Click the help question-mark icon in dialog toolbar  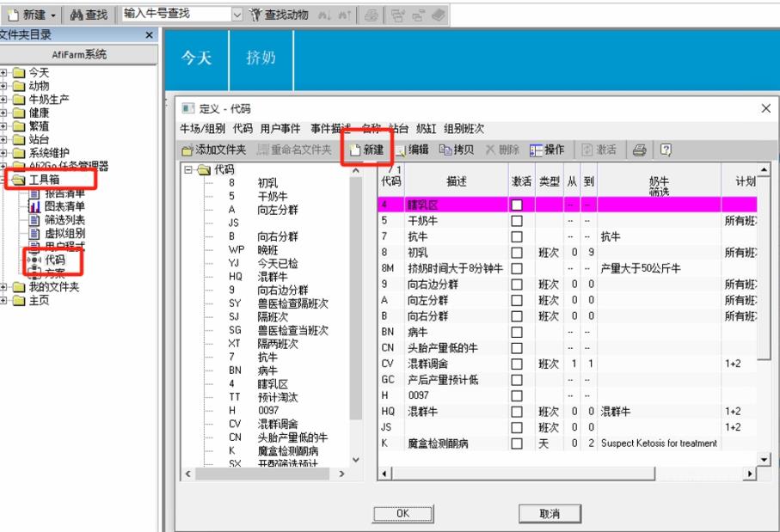pos(666,150)
